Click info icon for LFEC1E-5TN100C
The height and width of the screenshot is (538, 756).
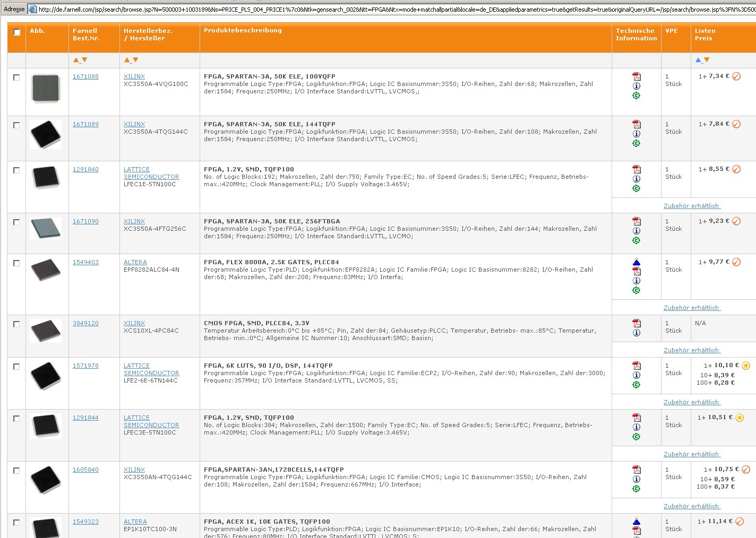(x=637, y=179)
